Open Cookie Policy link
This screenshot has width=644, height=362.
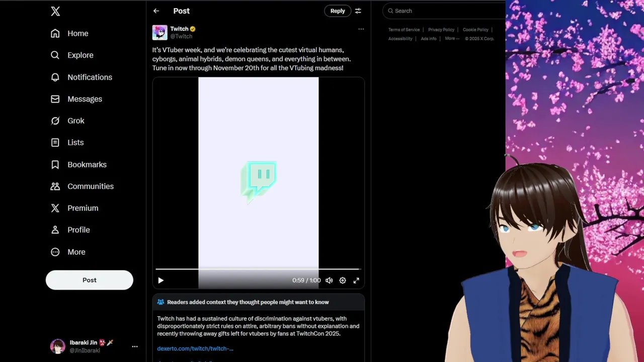click(x=475, y=30)
